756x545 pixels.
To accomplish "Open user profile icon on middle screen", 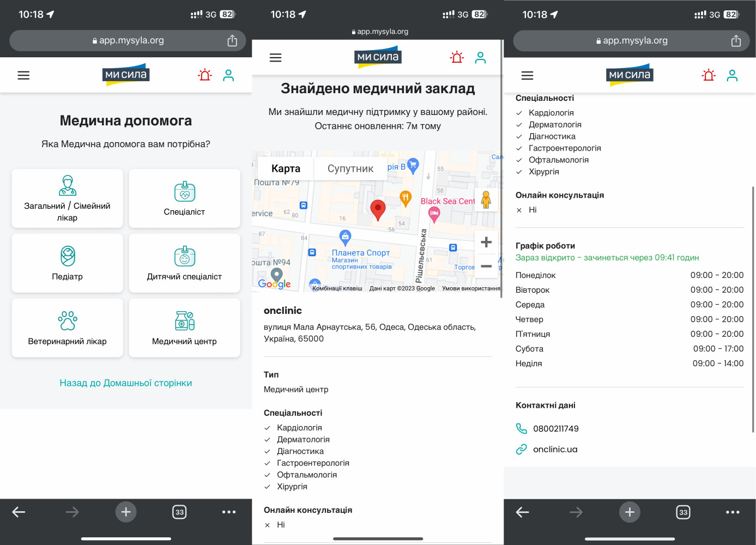I will (x=480, y=57).
